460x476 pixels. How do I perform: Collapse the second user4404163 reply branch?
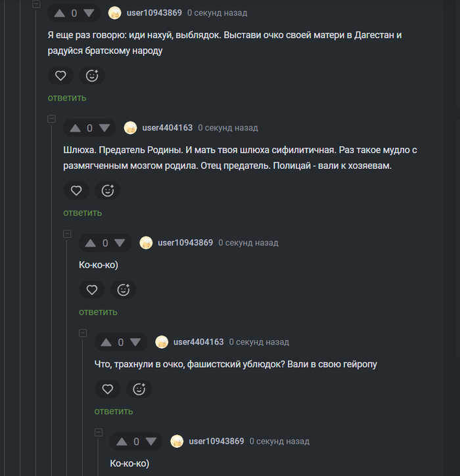pos(83,333)
